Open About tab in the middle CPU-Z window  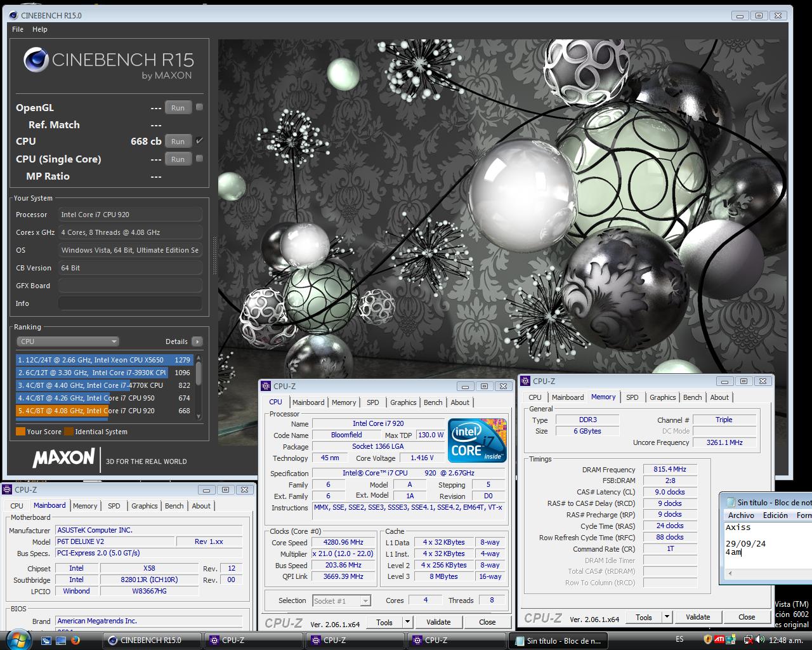pos(460,402)
